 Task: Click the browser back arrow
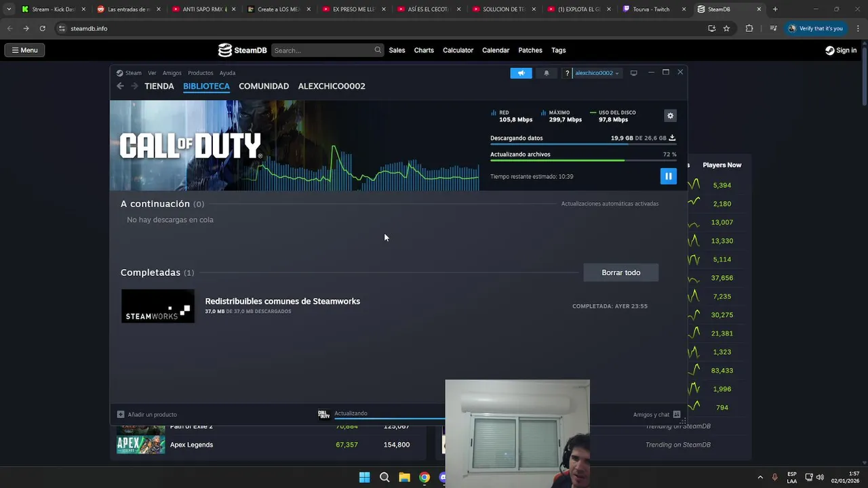point(9,28)
